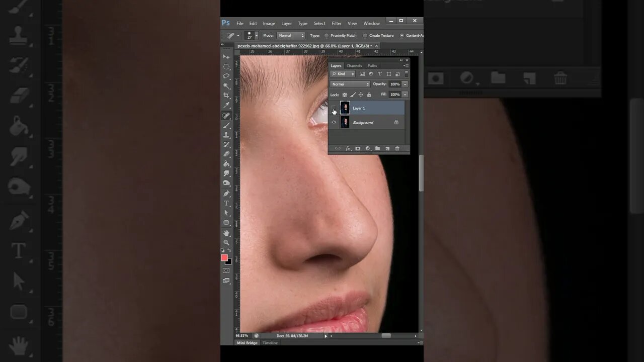Screen dimensions: 644x362
Task: Open the brush size picker dropdown
Action: pyautogui.click(x=256, y=36)
